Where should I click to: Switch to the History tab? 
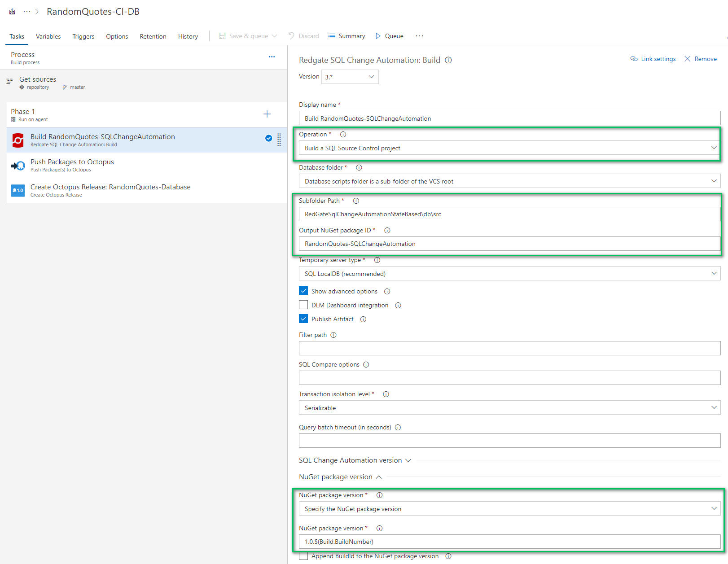tap(188, 36)
